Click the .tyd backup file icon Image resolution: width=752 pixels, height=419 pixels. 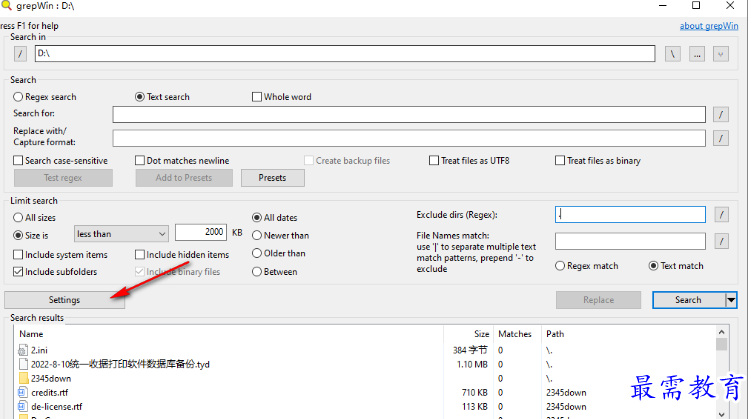(23, 364)
